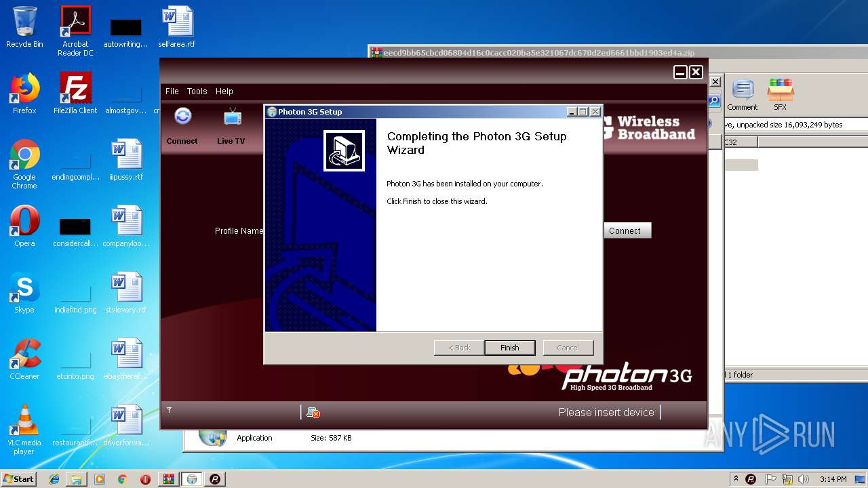Viewport: 868px width, 488px height.
Task: Open Windows Explorer from taskbar
Action: (77, 479)
